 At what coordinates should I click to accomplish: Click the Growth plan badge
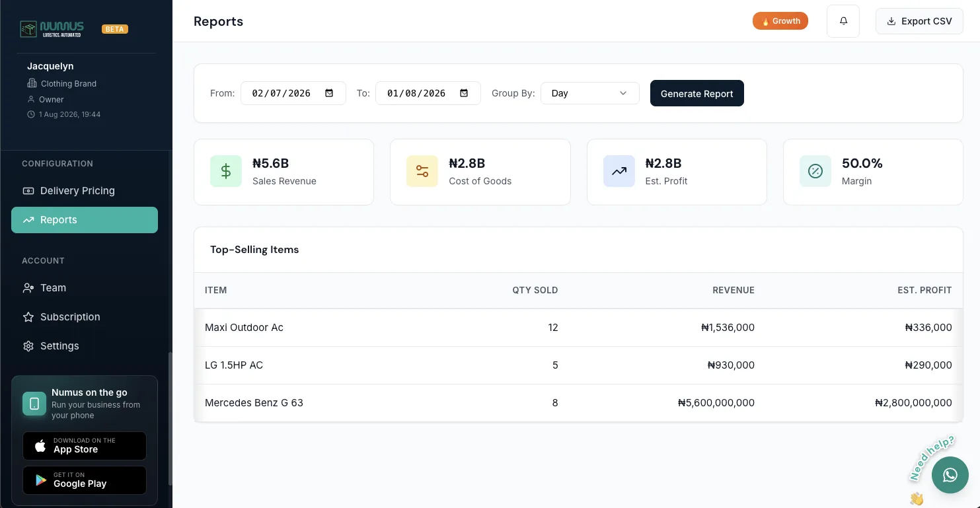(x=780, y=21)
